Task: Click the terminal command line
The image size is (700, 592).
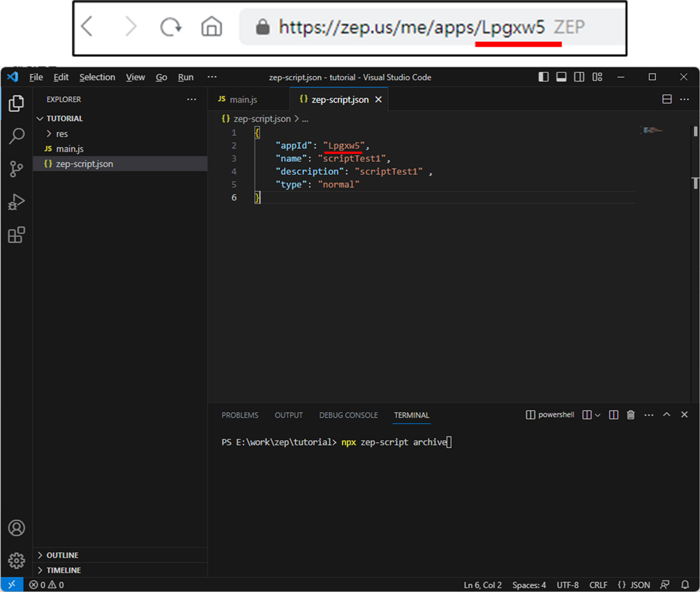Action: tap(336, 442)
